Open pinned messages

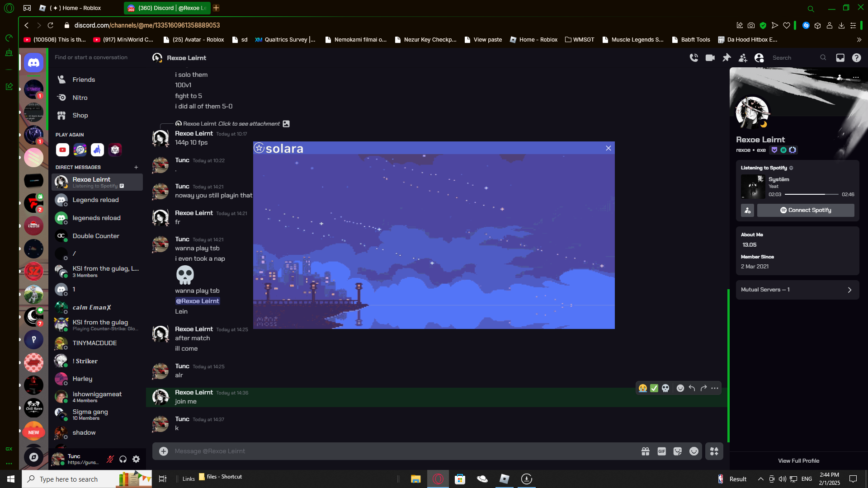[726, 58]
